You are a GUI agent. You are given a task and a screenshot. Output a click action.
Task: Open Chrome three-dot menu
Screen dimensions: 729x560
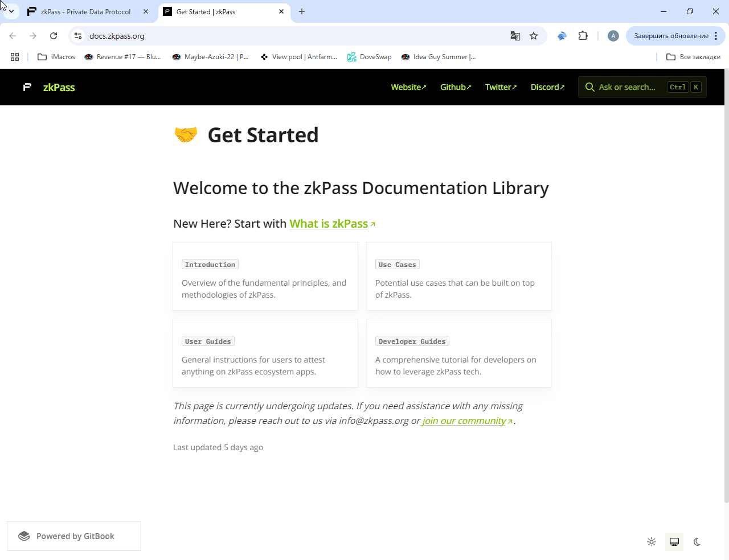(716, 36)
